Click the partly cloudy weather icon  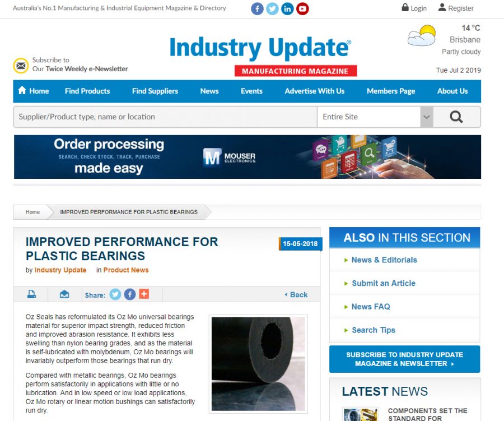click(x=421, y=35)
